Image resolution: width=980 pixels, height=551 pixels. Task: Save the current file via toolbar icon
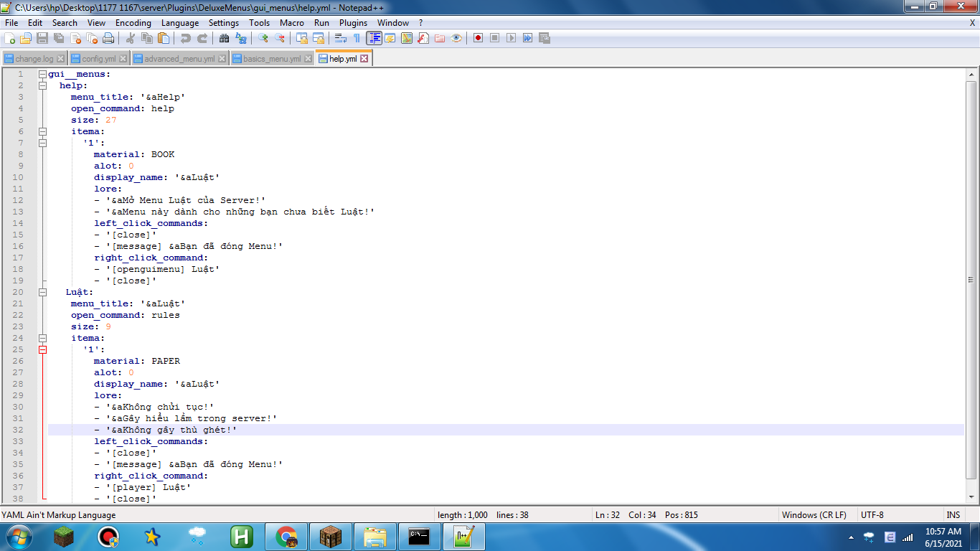click(42, 38)
